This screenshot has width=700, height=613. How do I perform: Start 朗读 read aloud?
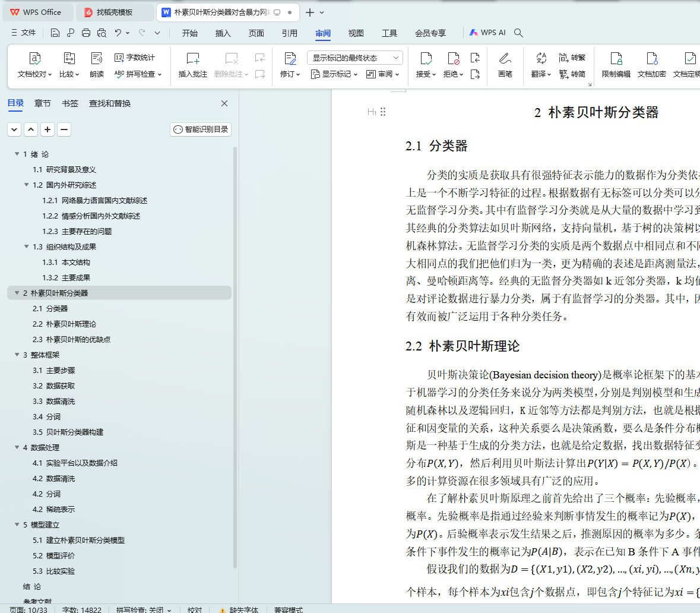click(x=97, y=65)
